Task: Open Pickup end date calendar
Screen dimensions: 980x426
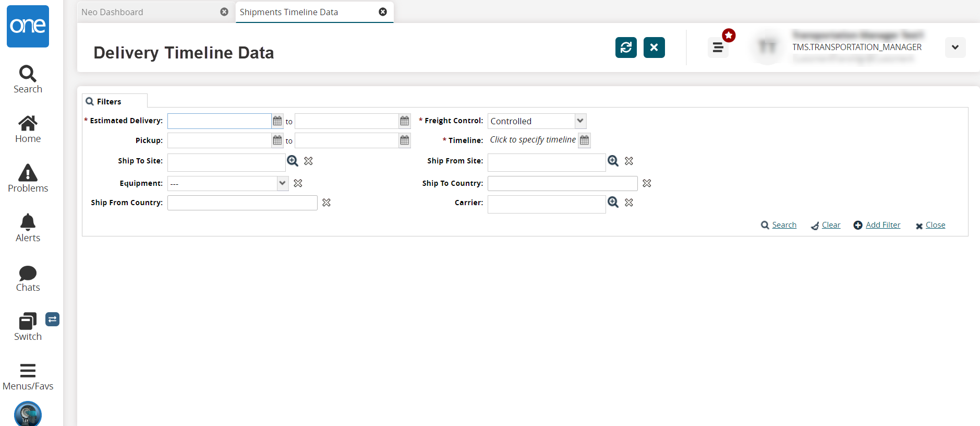Action: point(405,140)
